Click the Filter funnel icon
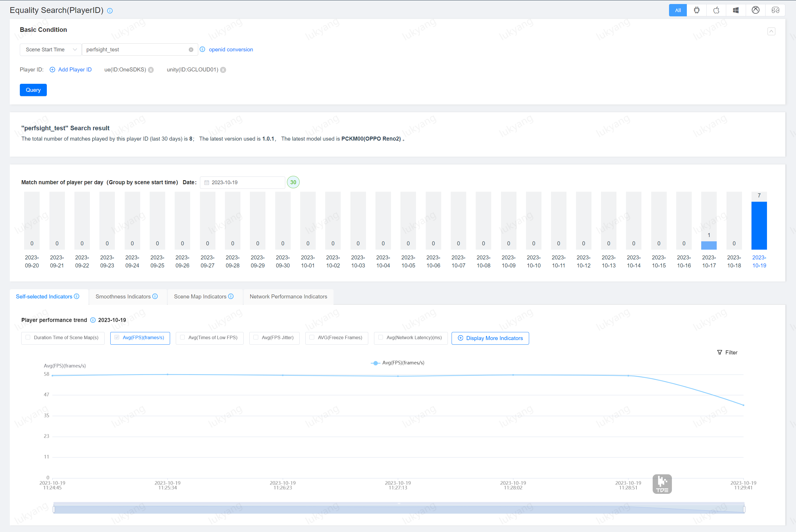 click(720, 353)
